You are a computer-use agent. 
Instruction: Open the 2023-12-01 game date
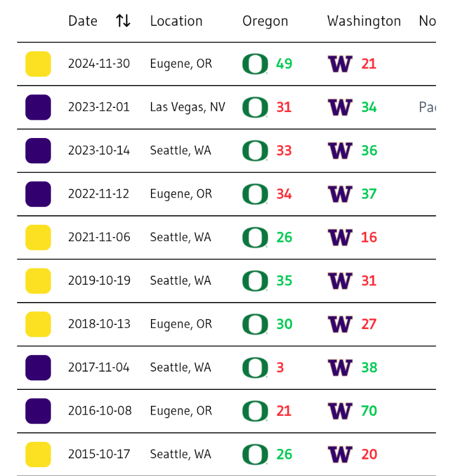pyautogui.click(x=99, y=107)
